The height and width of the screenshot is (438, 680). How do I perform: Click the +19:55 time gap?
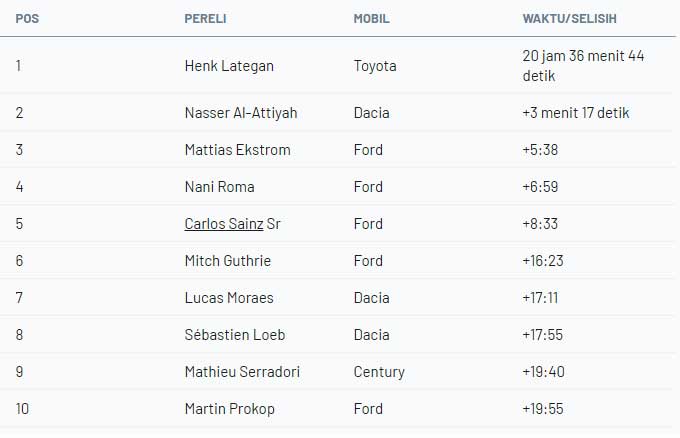coord(541,409)
